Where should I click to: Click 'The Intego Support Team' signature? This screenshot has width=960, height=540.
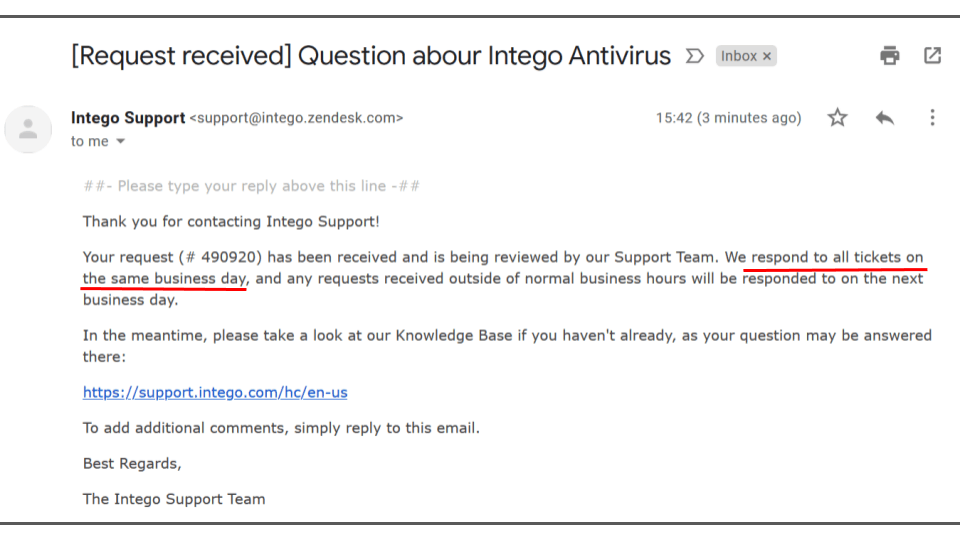(x=174, y=499)
